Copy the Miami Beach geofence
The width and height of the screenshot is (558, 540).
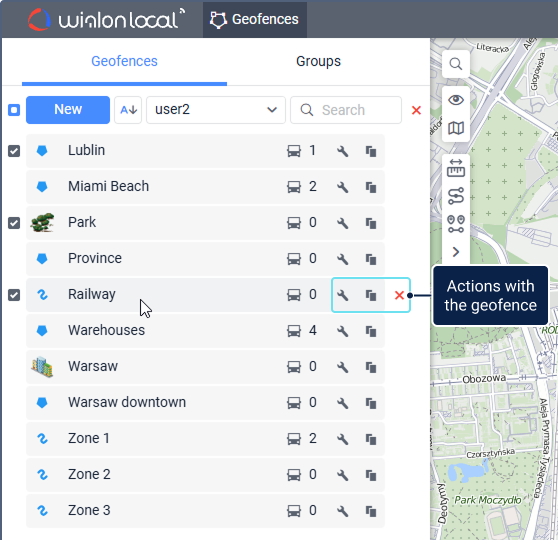[371, 187]
